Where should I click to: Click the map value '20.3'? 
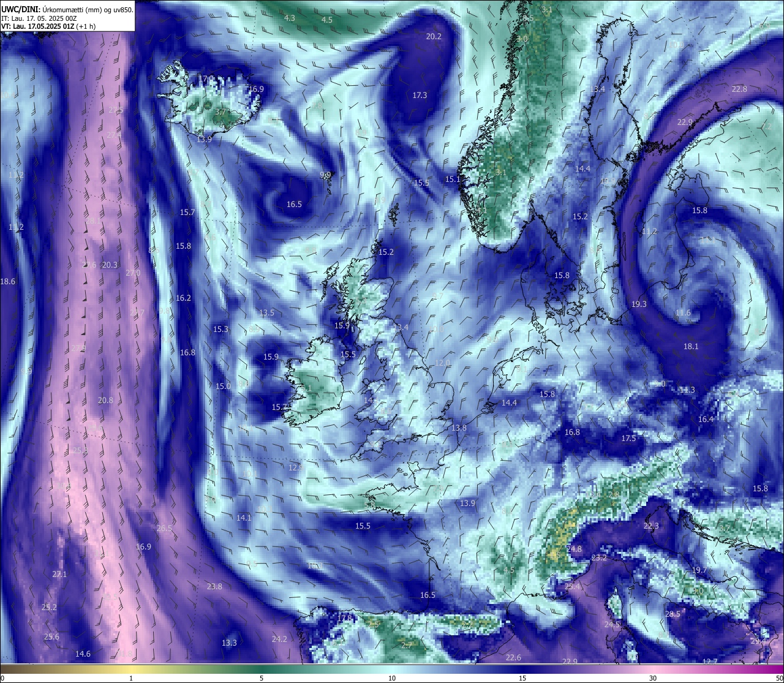tap(110, 265)
